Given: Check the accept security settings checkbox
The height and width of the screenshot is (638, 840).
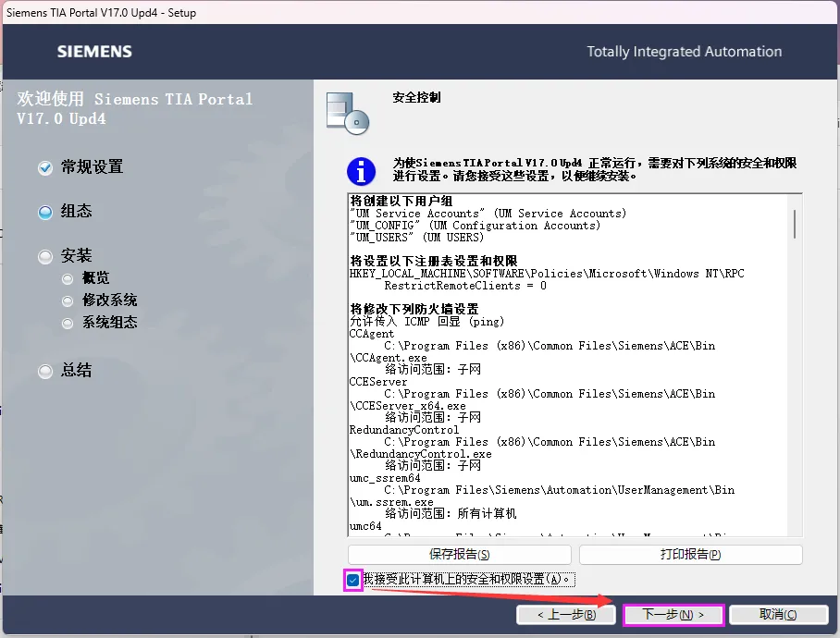Looking at the screenshot, I should 353,580.
